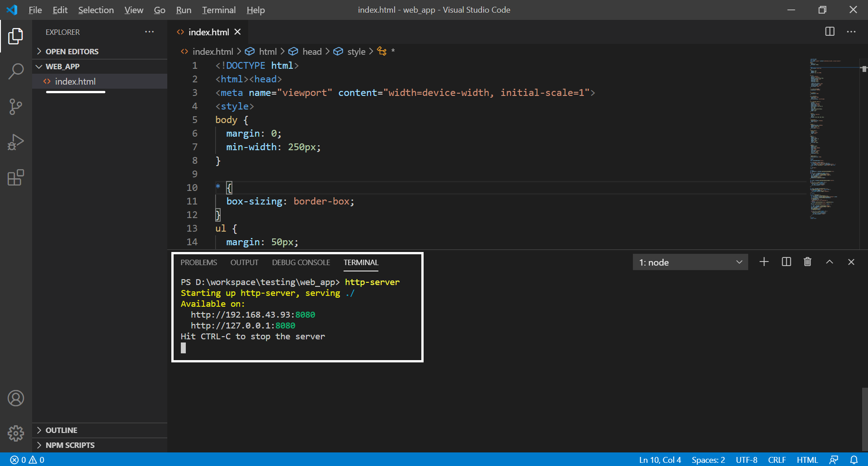This screenshot has width=868, height=466.
Task: Split the terminal panel
Action: click(786, 262)
